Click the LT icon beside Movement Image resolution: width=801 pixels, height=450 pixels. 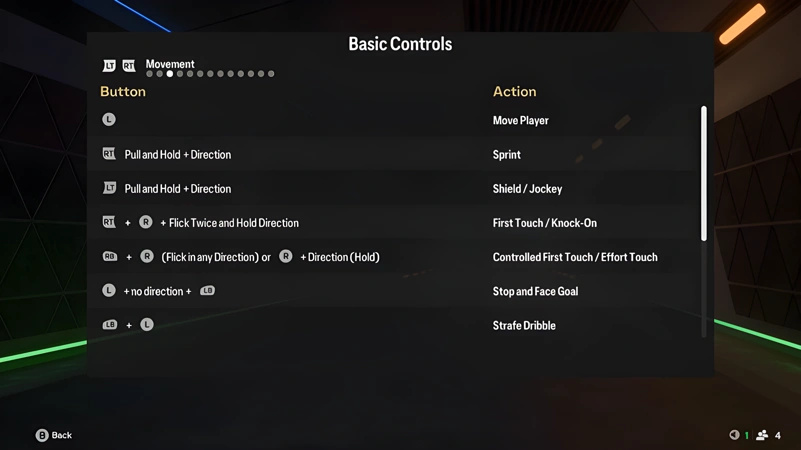pyautogui.click(x=109, y=65)
